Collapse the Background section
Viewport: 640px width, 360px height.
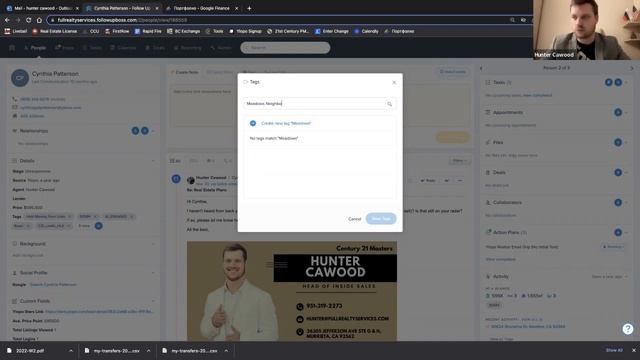click(153, 244)
